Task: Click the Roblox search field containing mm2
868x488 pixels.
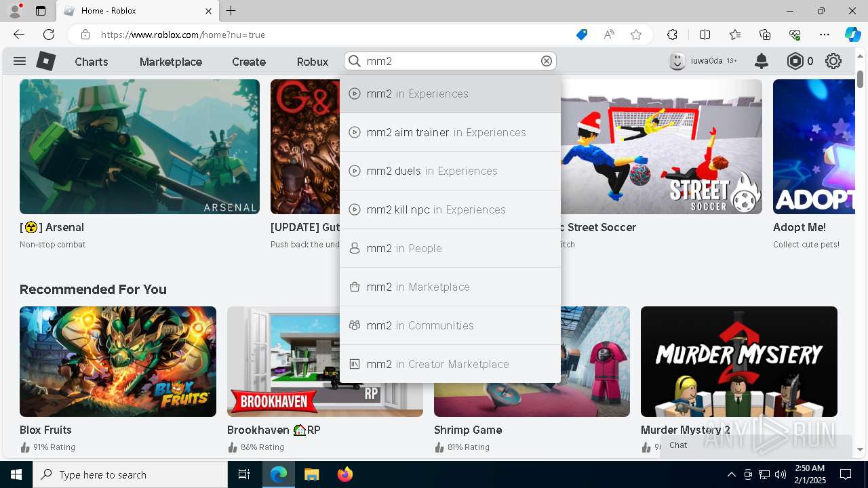Action: [450, 61]
